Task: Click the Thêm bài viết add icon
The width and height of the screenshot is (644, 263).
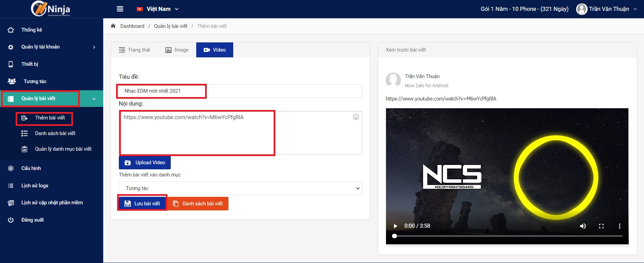Action: point(24,118)
